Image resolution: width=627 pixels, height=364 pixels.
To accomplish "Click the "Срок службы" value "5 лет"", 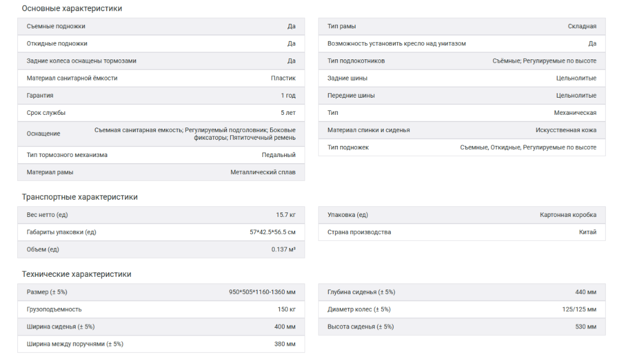I will tap(288, 113).
